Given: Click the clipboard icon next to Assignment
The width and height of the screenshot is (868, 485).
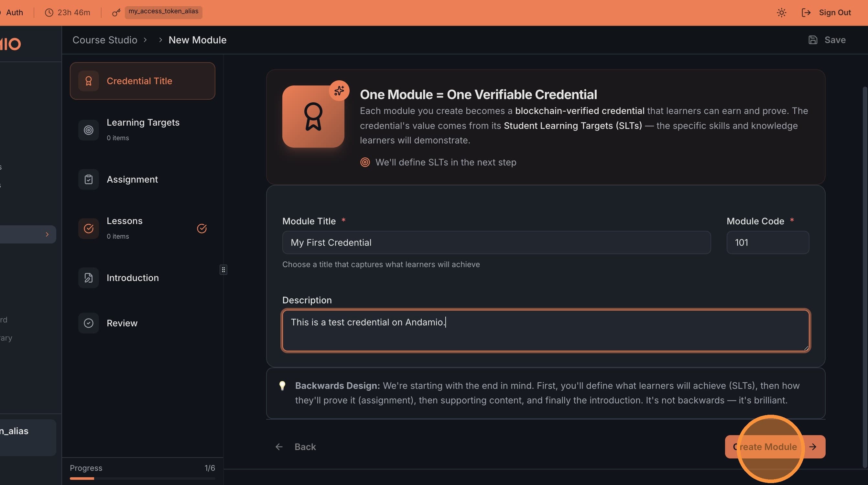Looking at the screenshot, I should coord(88,179).
